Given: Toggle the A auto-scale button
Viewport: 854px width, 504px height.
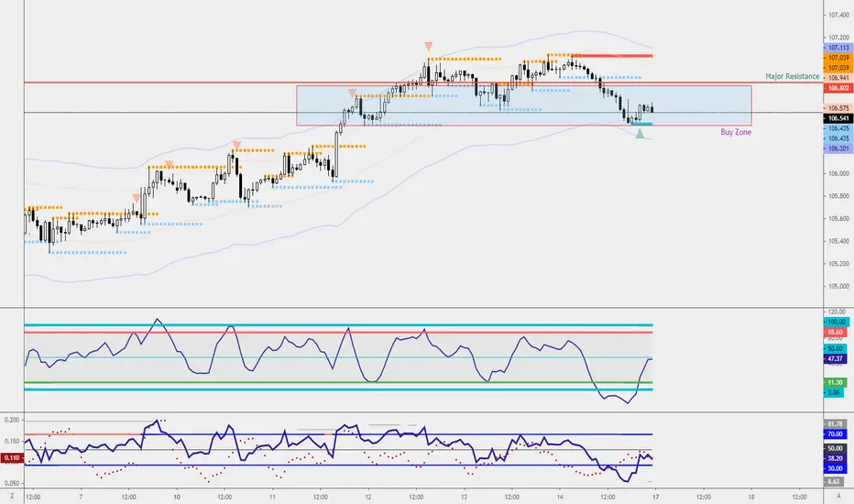Looking at the screenshot, I should pos(838,496).
